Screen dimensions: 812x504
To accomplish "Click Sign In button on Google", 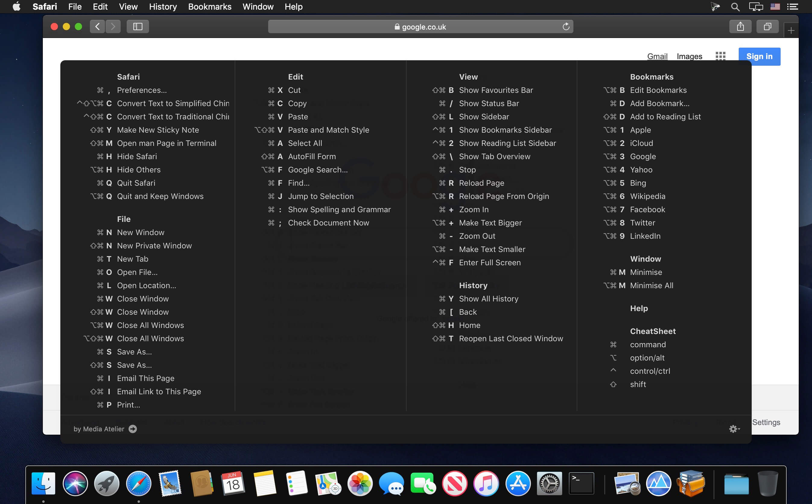I will click(760, 56).
